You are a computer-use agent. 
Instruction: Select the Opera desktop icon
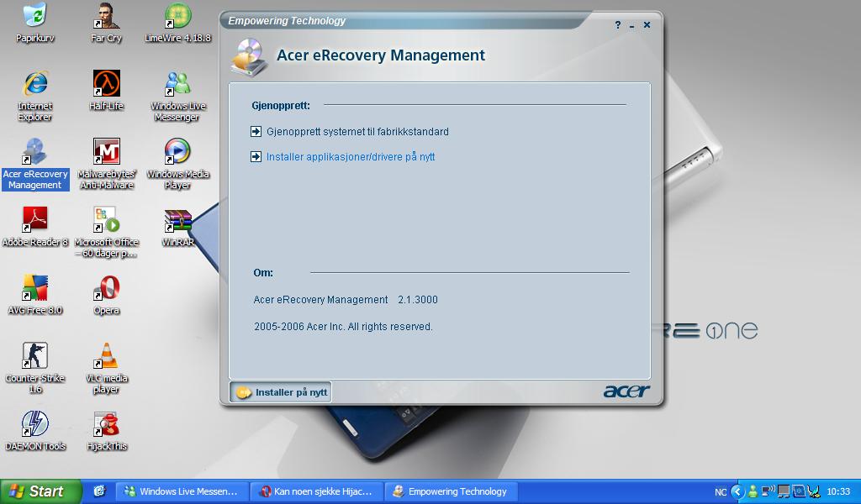[106, 295]
